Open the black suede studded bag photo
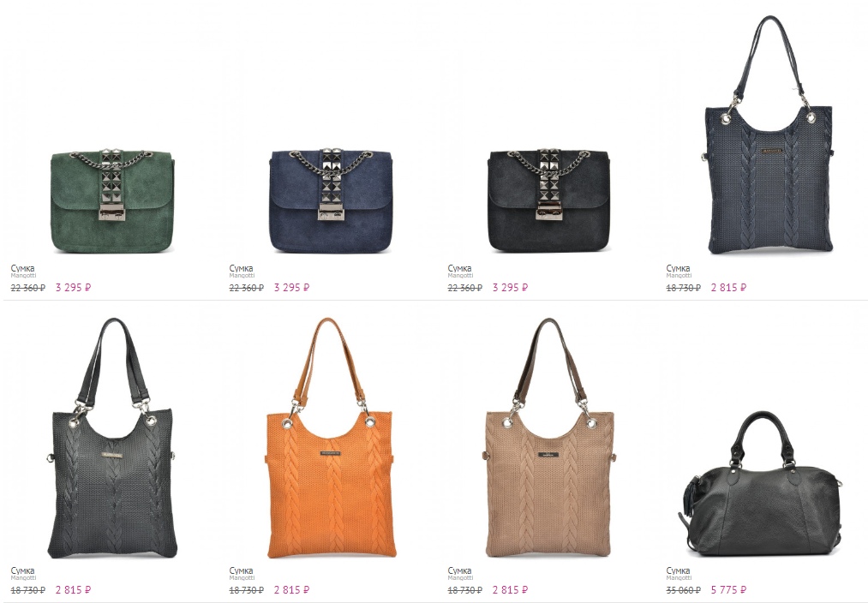Screen dimensions: 868x603 tap(549, 200)
